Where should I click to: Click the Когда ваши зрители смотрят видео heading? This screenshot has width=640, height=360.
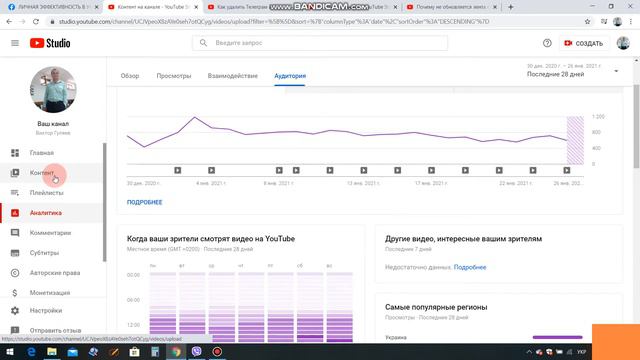[x=211, y=239]
